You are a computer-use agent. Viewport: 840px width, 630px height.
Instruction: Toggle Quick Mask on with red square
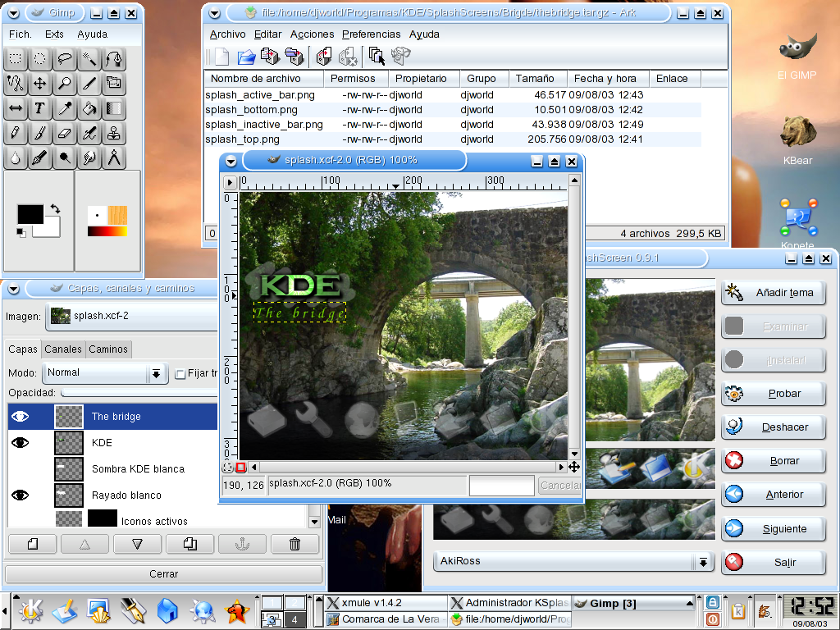(x=240, y=468)
